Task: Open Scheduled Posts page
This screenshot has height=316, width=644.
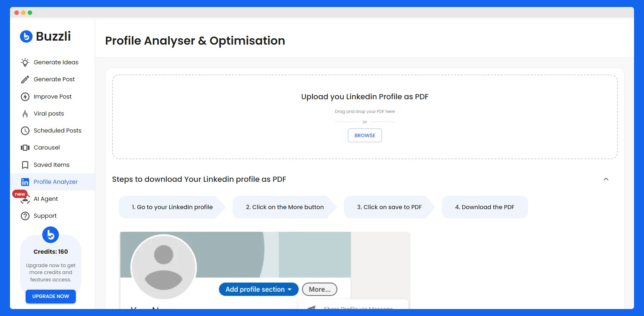Action: 58,131
